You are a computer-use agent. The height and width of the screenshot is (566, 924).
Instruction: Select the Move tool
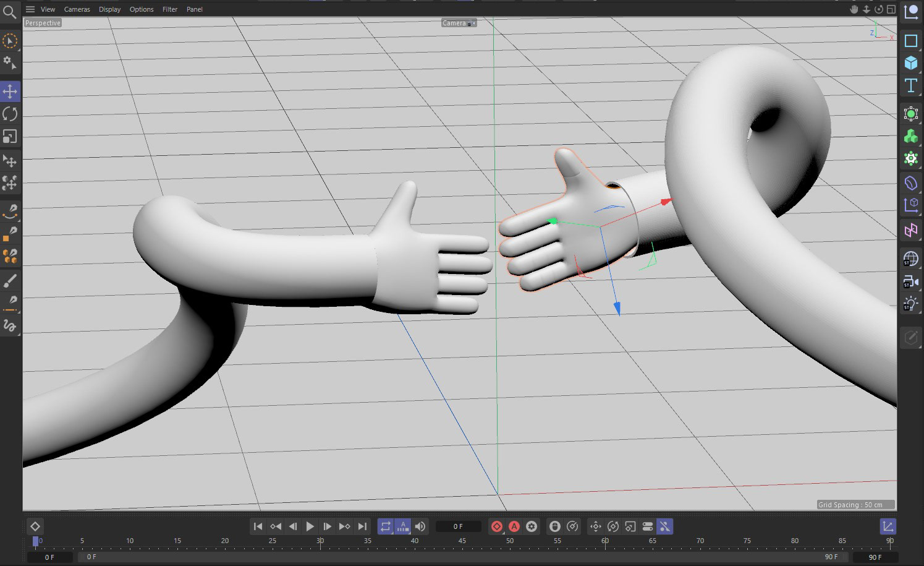coord(10,92)
